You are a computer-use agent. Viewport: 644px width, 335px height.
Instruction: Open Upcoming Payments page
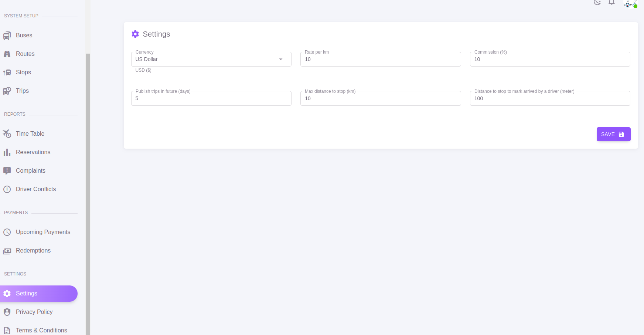tap(43, 232)
